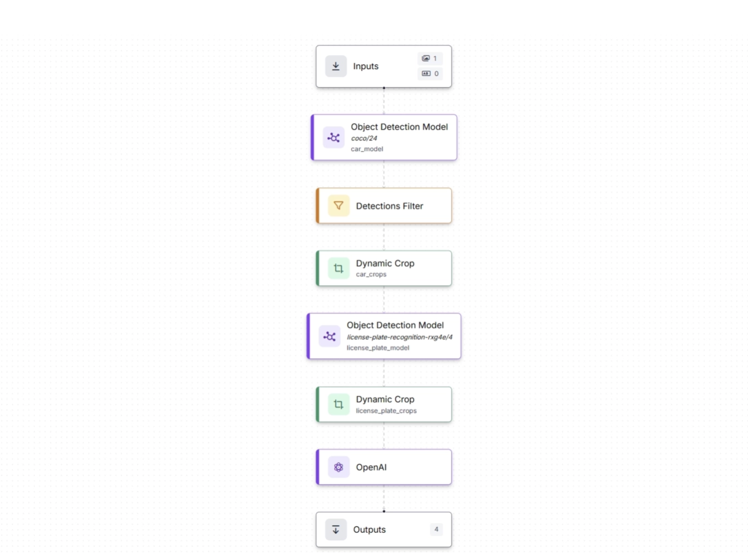Select the Inputs node title

pos(366,66)
